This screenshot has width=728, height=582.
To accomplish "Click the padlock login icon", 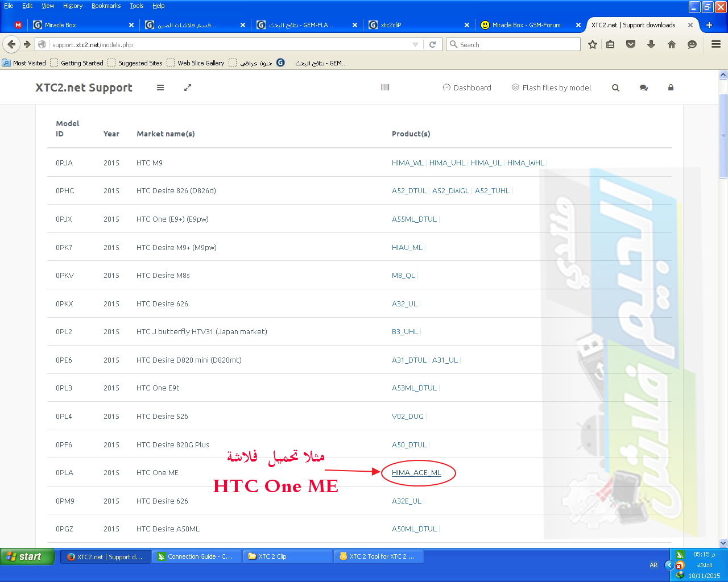I will click(671, 88).
